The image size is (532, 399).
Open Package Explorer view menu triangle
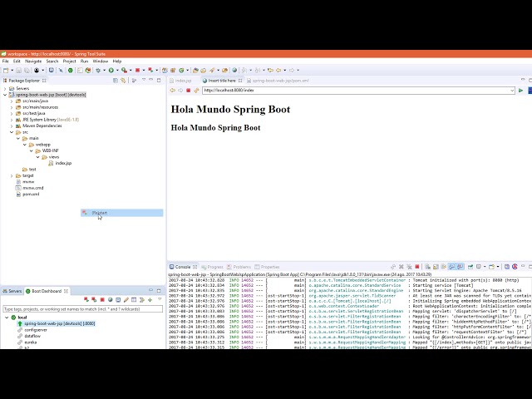click(144, 80)
